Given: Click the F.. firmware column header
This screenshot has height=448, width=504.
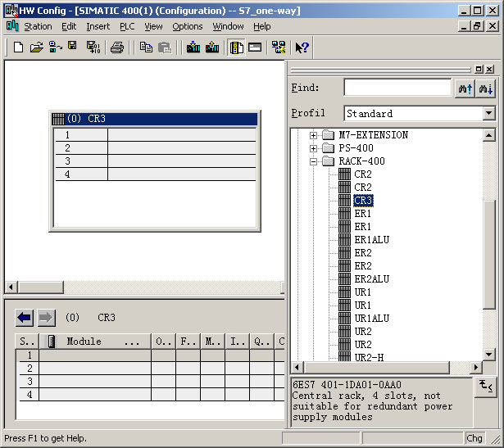Looking at the screenshot, I should click(188, 341).
